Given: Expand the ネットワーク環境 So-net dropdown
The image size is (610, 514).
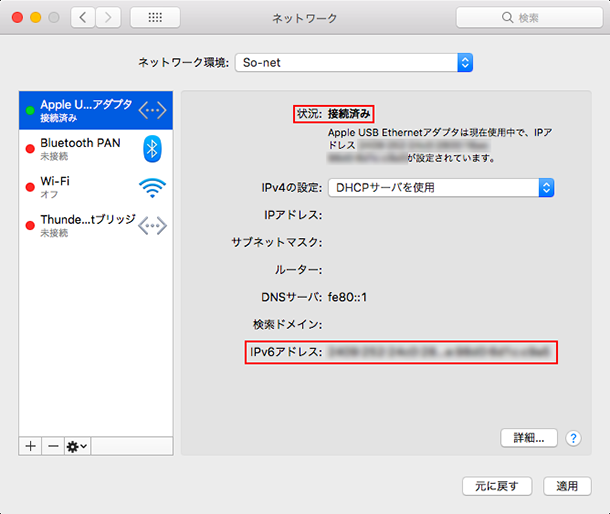Looking at the screenshot, I should coord(354,62).
